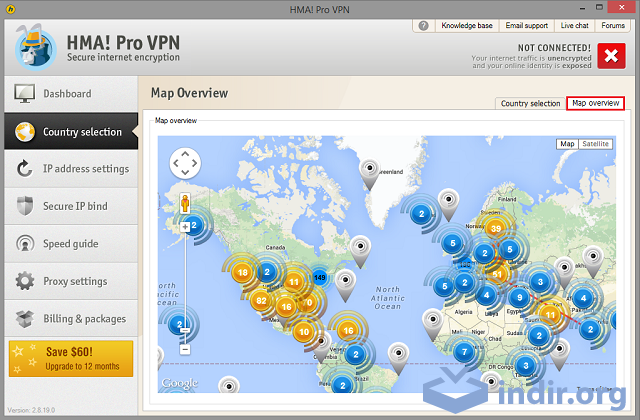Switch to the Map overview tab
Image resolution: width=640 pixels, height=420 pixels.
click(596, 103)
